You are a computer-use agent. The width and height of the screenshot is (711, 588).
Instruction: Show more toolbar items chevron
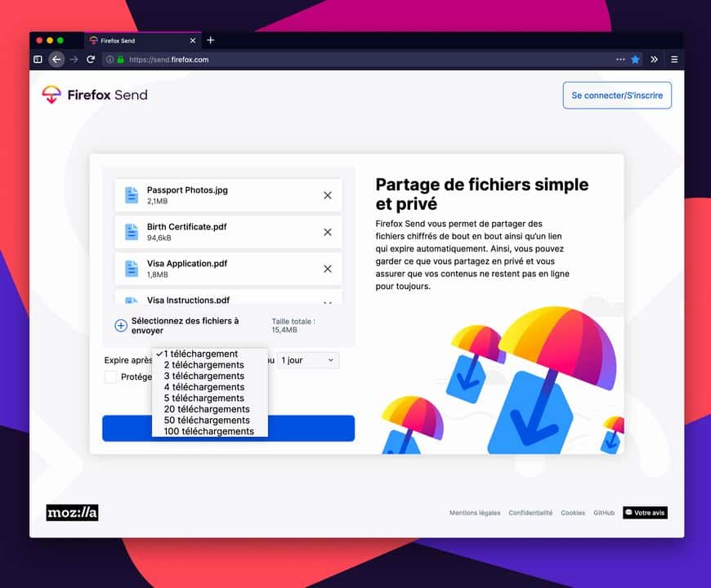point(654,60)
